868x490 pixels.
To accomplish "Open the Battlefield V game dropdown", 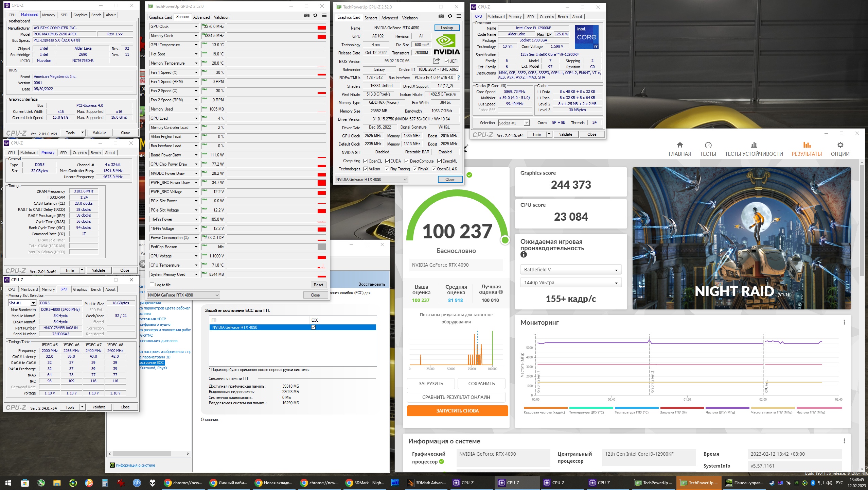I will coord(570,270).
